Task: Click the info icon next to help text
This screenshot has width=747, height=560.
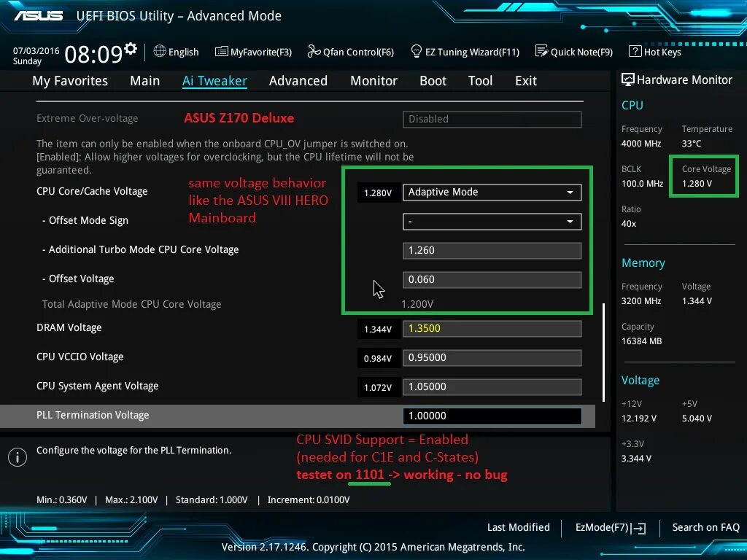Action: [18, 457]
